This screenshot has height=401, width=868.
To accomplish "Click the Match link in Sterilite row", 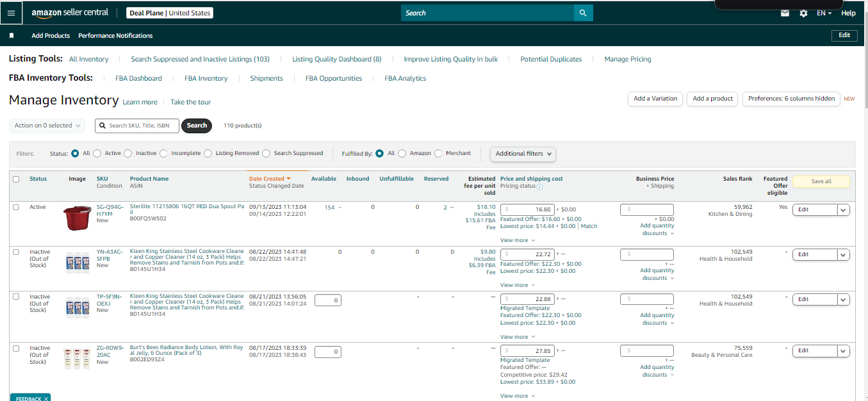I will (x=589, y=226).
